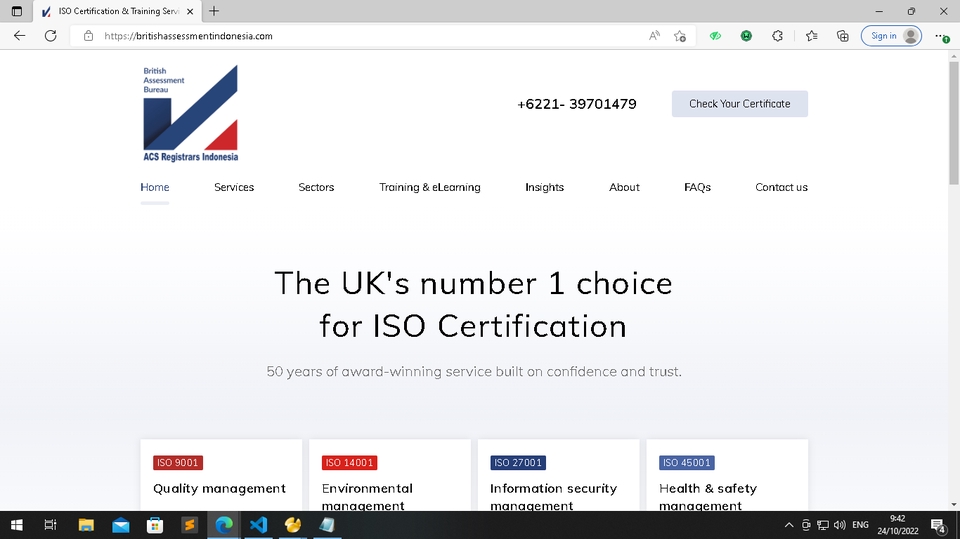Screen dimensions: 960x539
Task: Select the ISO 14001 badge
Action: tap(349, 462)
